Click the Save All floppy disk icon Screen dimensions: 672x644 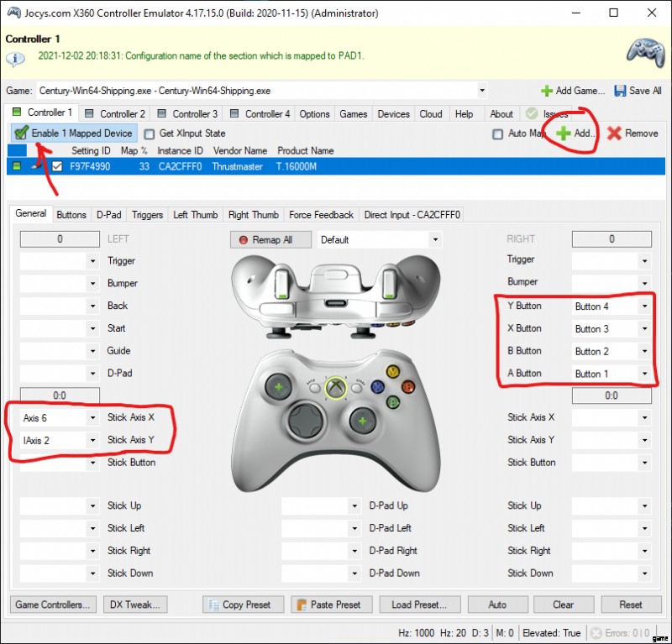point(620,91)
